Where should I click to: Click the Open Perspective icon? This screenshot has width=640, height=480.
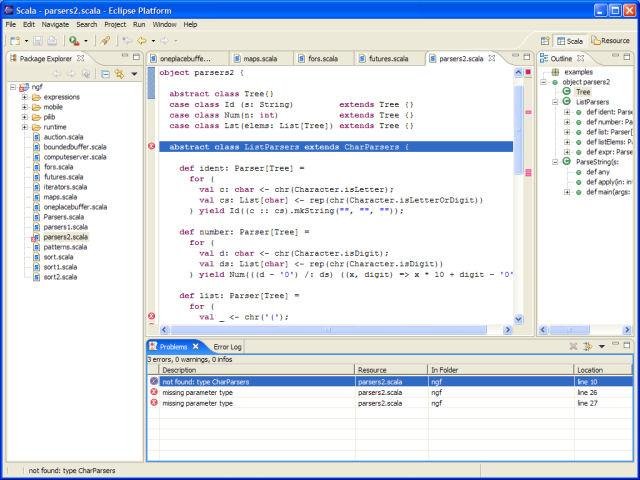[547, 41]
